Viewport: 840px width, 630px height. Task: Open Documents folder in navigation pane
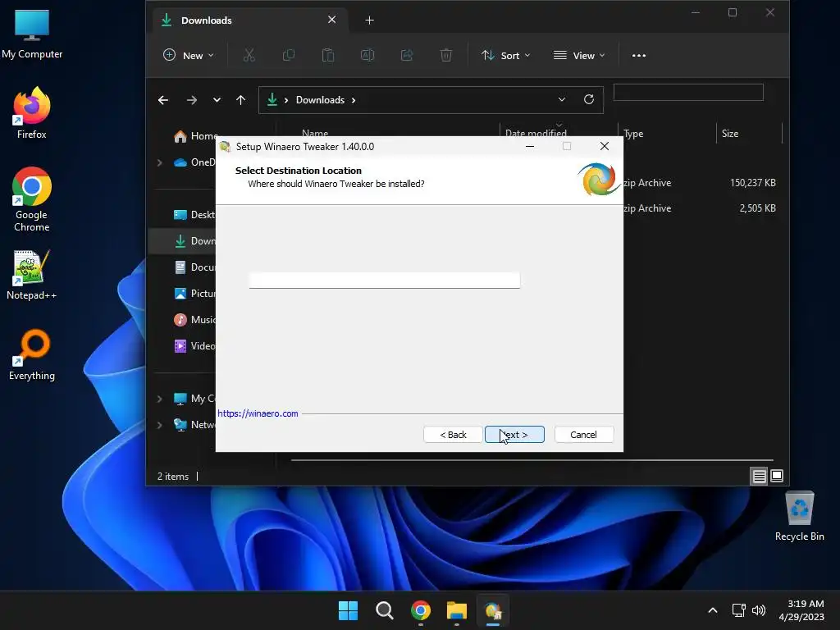point(195,267)
